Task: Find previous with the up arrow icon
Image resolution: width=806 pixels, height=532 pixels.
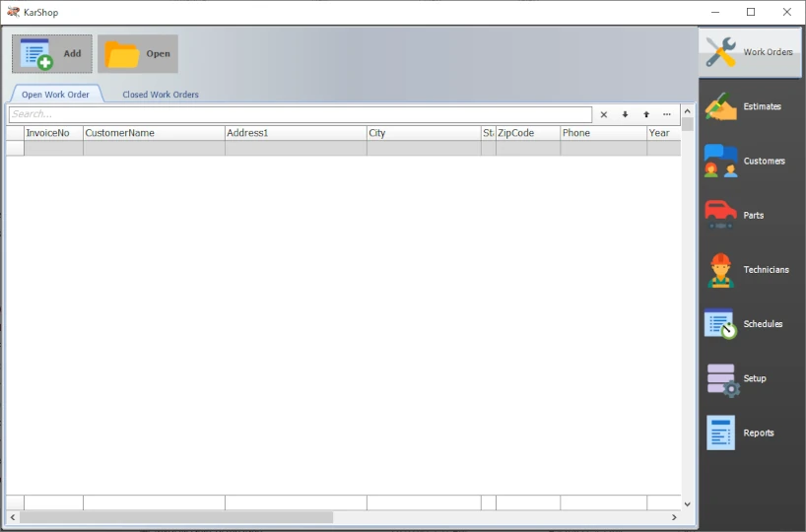Action: coord(646,114)
